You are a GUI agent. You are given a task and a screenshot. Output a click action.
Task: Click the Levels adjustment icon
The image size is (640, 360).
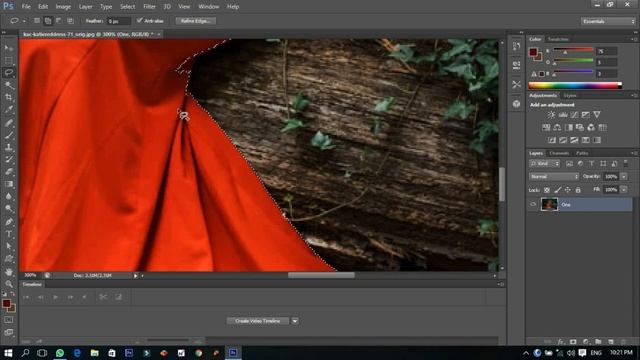tap(563, 115)
